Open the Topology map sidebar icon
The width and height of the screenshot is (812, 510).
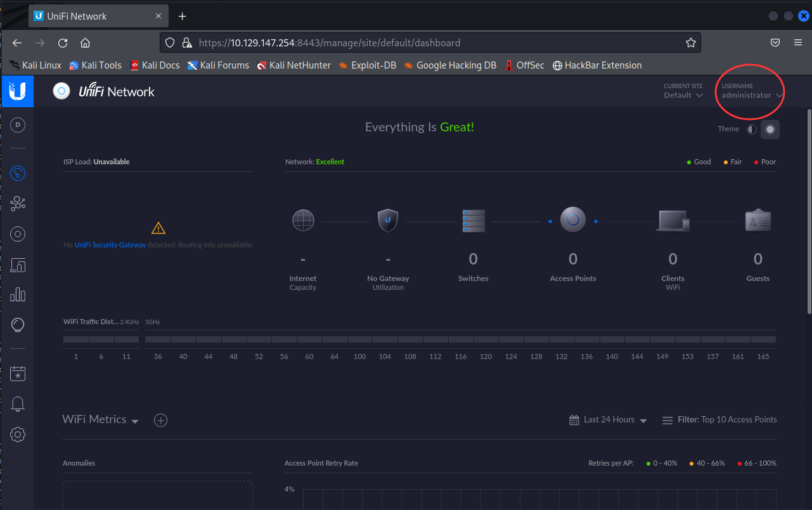tap(18, 204)
